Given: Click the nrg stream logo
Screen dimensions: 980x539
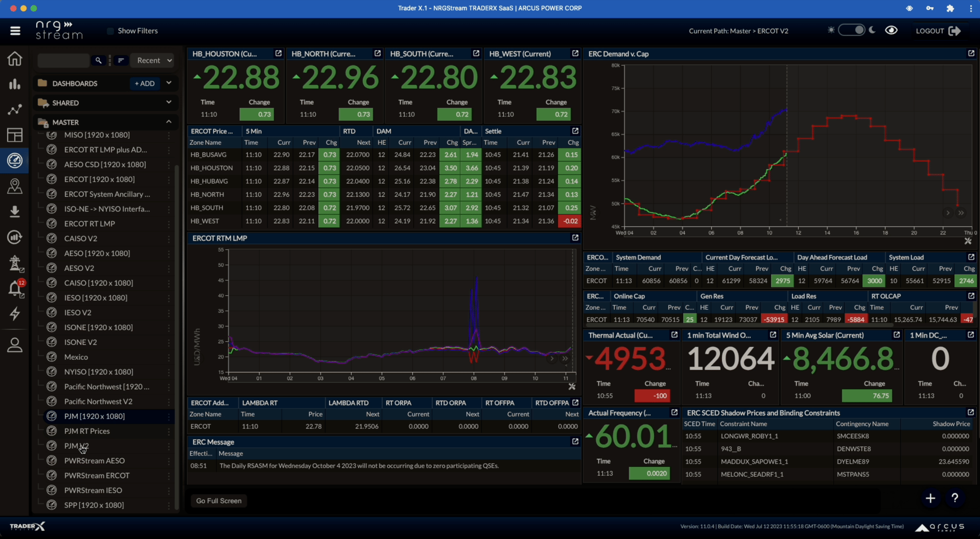Looking at the screenshot, I should (59, 30).
